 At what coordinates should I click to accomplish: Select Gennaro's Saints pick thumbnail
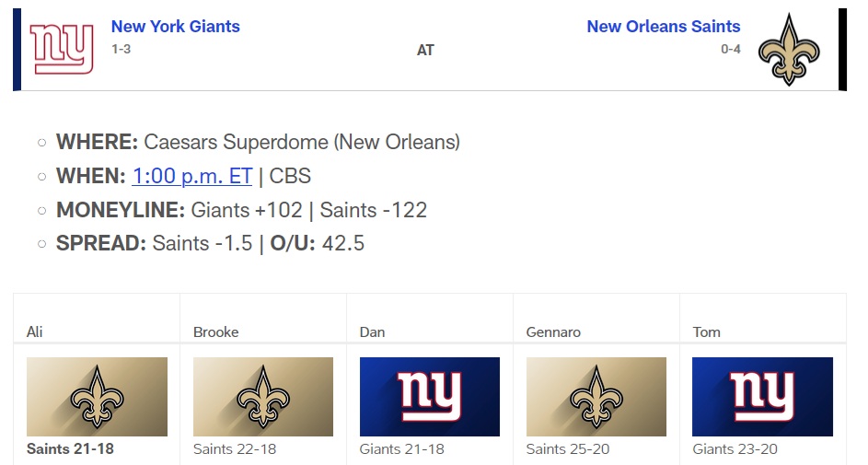click(x=596, y=397)
